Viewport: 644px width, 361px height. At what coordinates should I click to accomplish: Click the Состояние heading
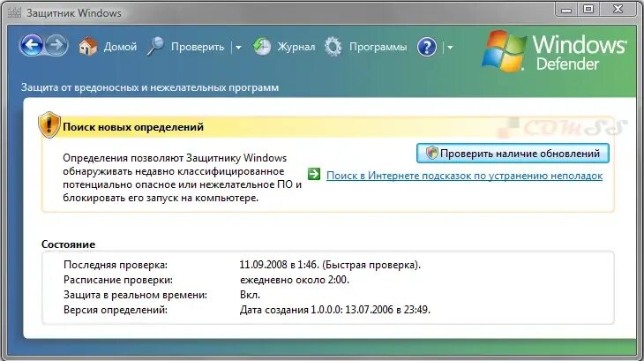click(68, 244)
